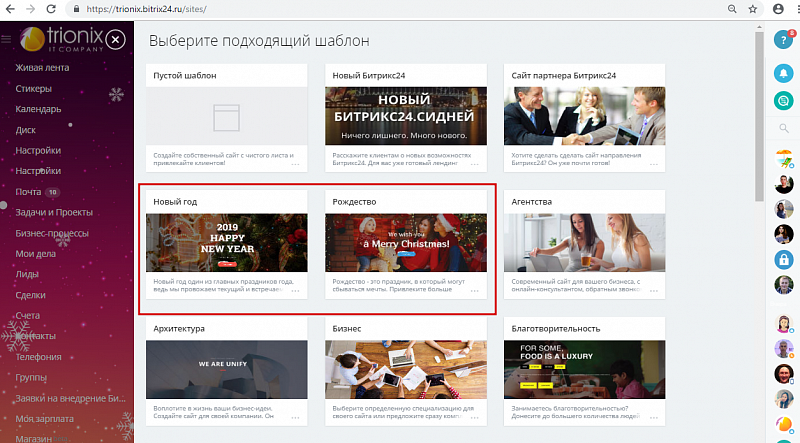Open Бизнес-процессы in the sidebar

point(52,233)
